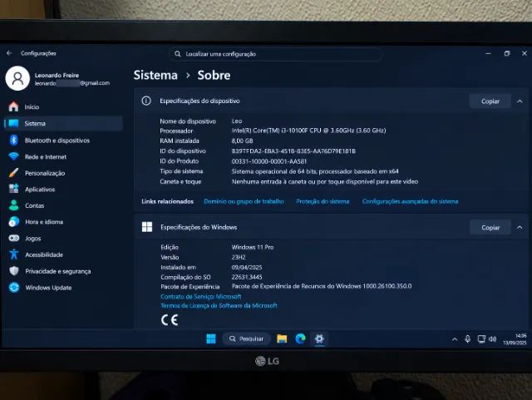The width and height of the screenshot is (532, 400).
Task: Go to Hora e idioma settings
Action: (64, 222)
